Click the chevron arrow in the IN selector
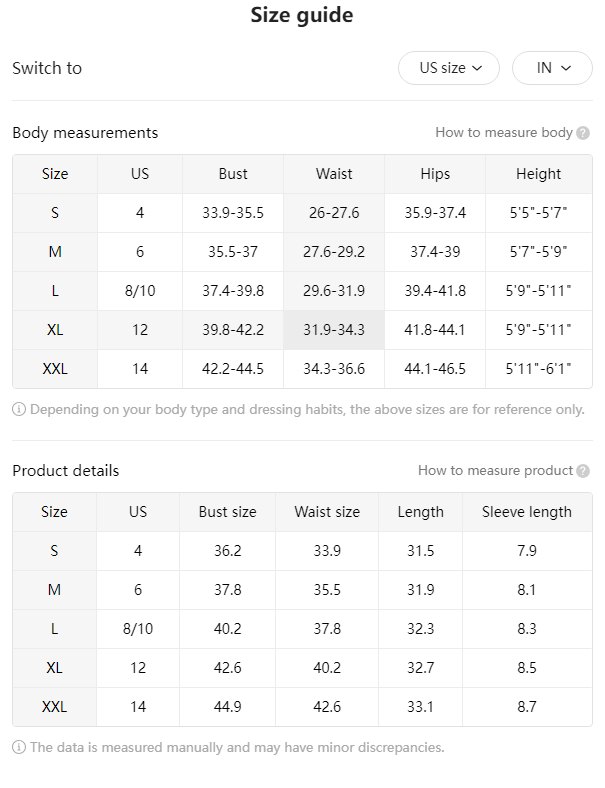 [566, 68]
